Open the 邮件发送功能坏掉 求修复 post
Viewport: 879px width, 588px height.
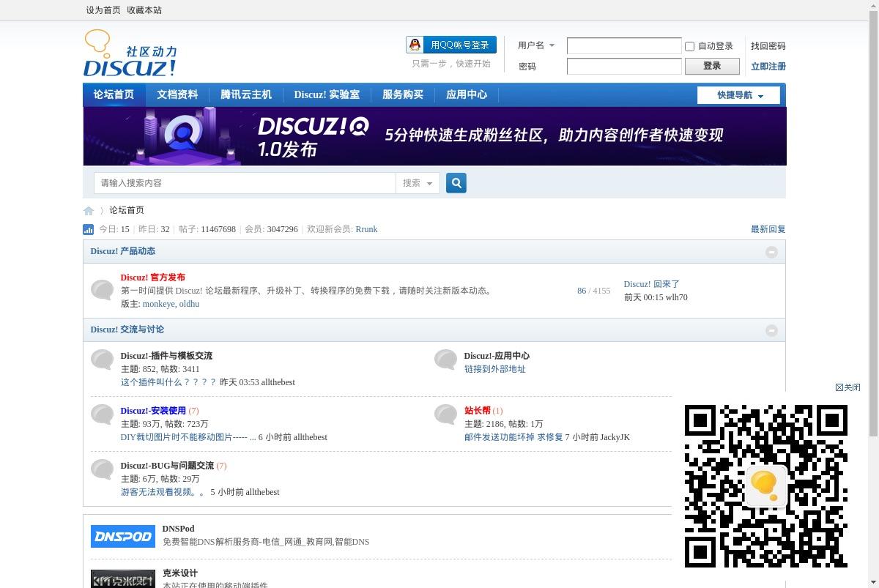tap(513, 437)
